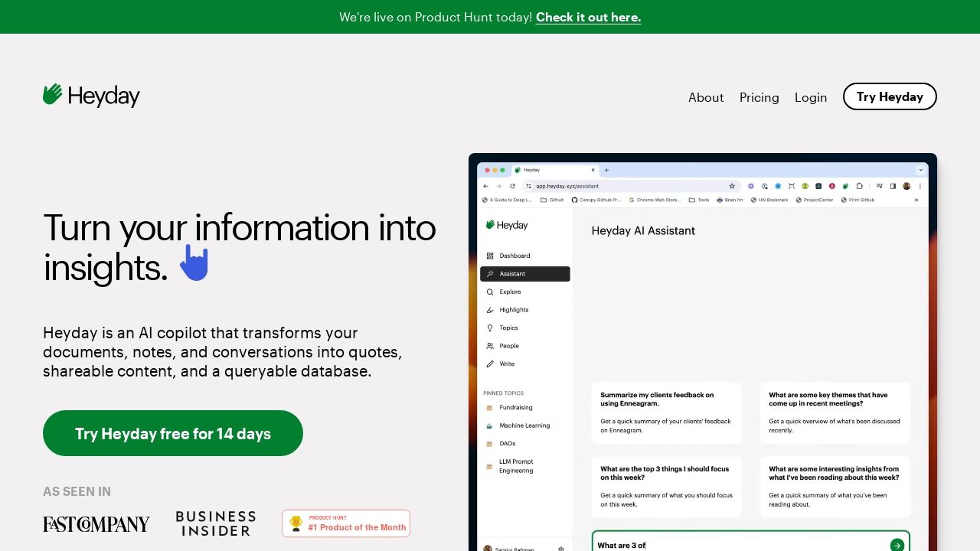Screen dimensions: 980x551
Task: Open the browser profile avatar
Action: point(906,186)
